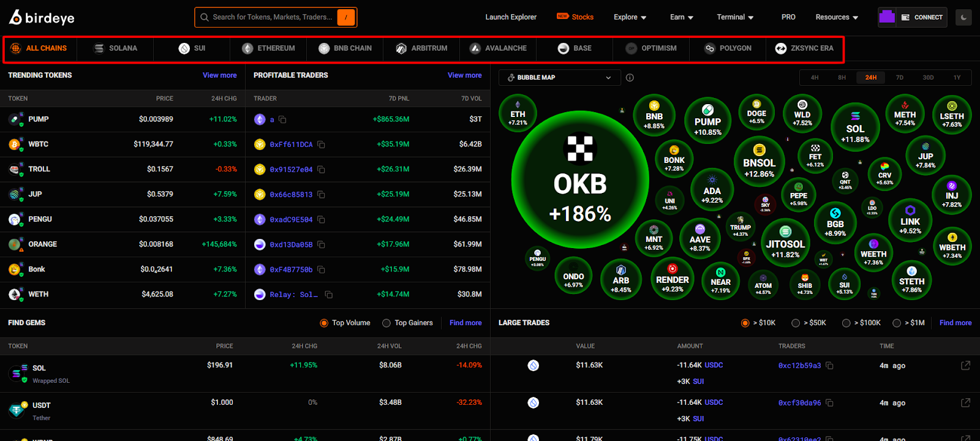Image resolution: width=980 pixels, height=441 pixels.
Task: Copy address 0xc12b59a3 in Large Trades
Action: pyautogui.click(x=829, y=366)
